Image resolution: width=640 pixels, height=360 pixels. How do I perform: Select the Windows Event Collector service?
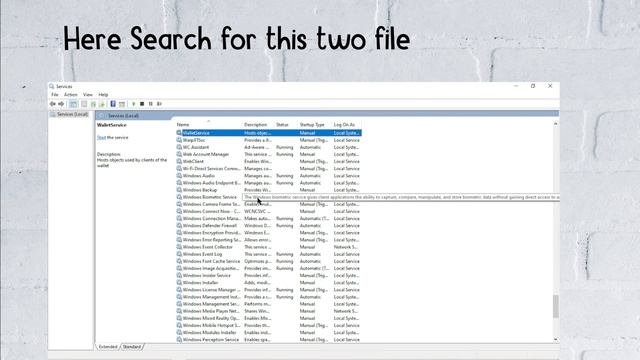[x=269, y=247]
